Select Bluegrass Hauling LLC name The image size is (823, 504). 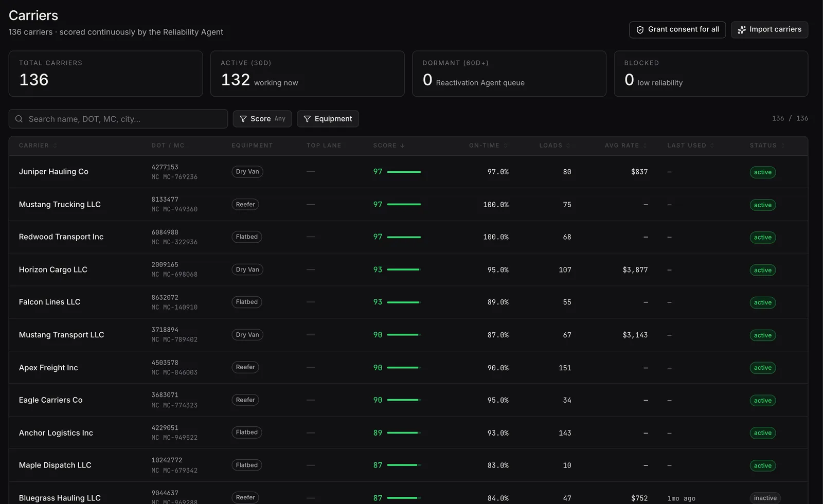point(60,498)
